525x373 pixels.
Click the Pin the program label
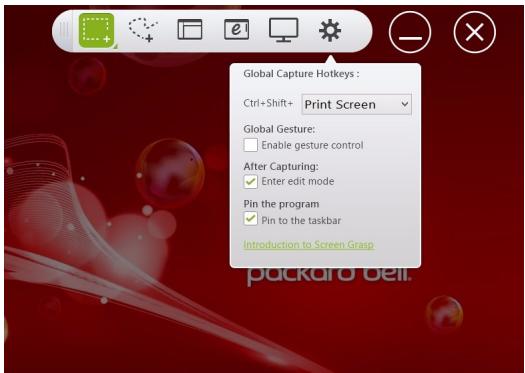[x=281, y=204]
